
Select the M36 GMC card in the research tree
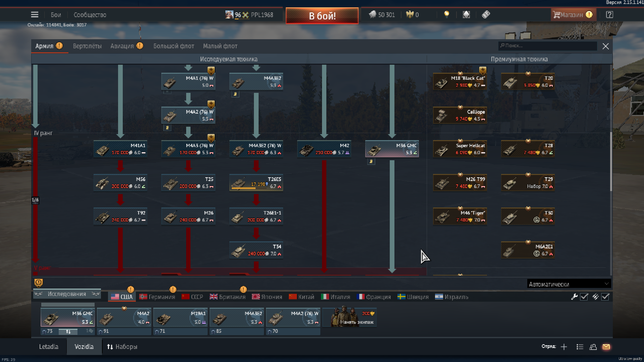tap(392, 149)
